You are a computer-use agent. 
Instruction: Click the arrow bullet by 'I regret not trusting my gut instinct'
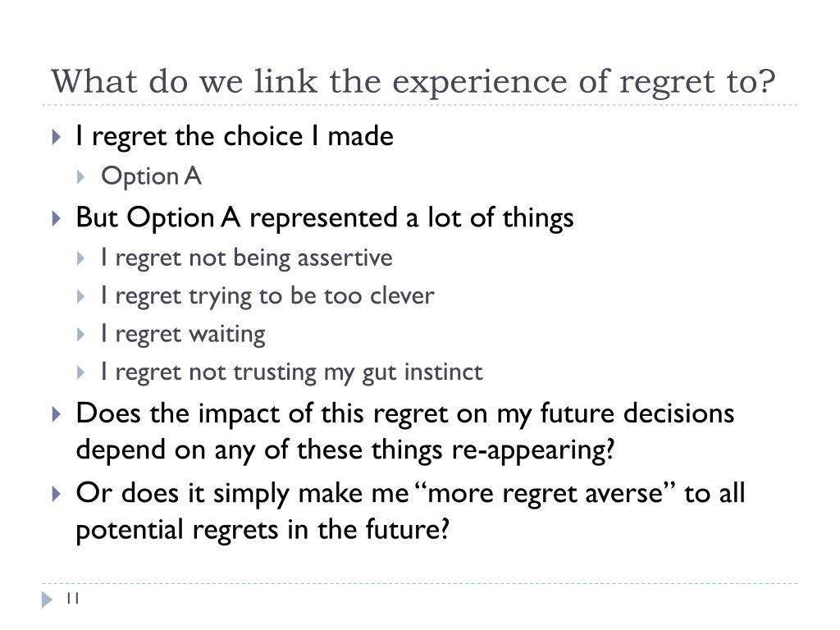(x=81, y=373)
